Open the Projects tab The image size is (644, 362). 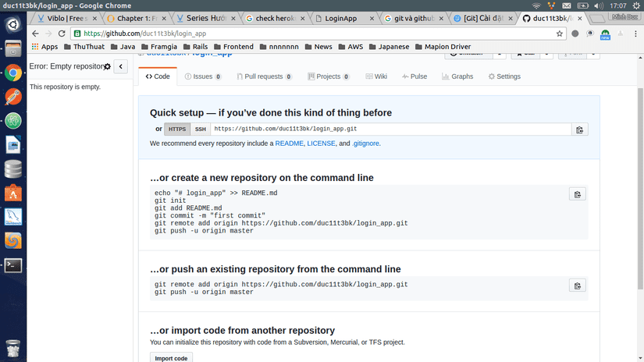point(329,76)
